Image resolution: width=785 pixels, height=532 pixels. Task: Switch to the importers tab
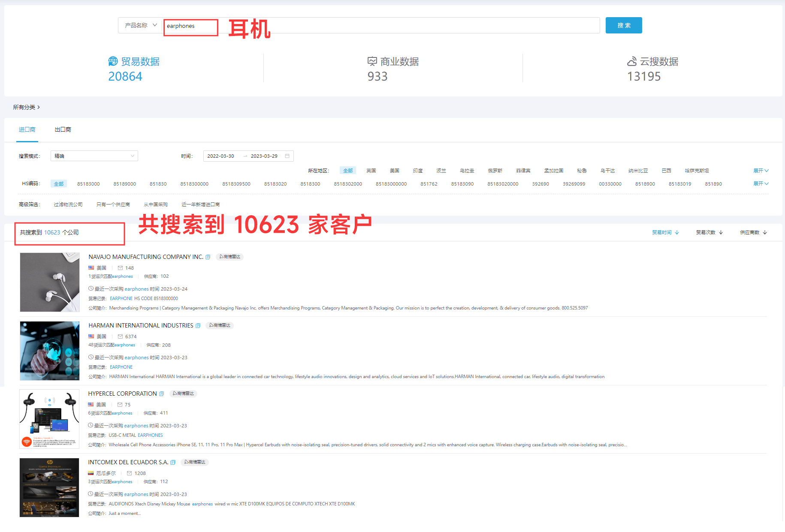pyautogui.click(x=27, y=129)
